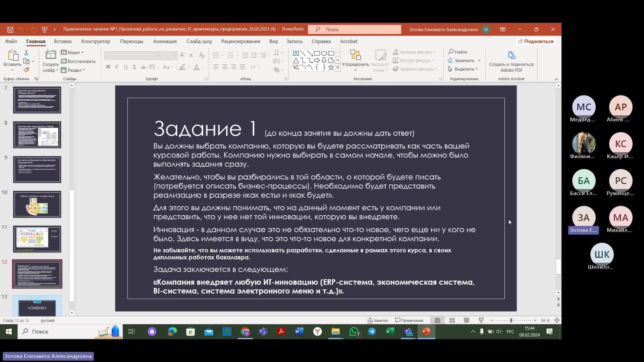Adjust the zoom slider handle
Viewport: 644px width, 362px height.
pos(511,320)
